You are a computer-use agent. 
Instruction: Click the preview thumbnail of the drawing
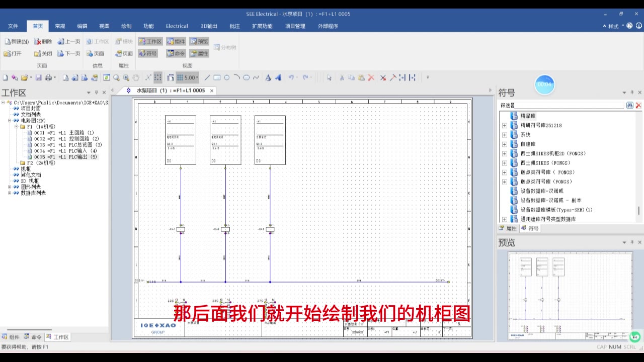[x=570, y=296]
